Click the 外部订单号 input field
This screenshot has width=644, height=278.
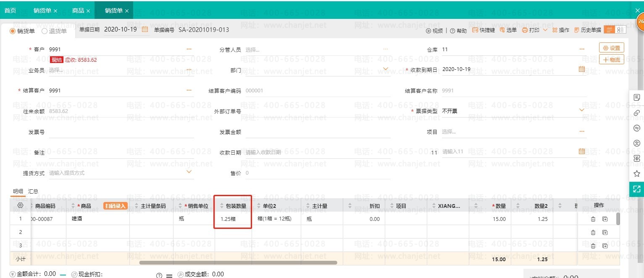(x=318, y=111)
